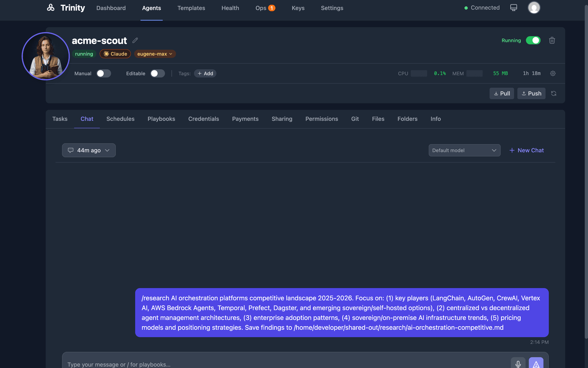Image resolution: width=588 pixels, height=368 pixels.
Task: Open the eugene-max model dropdown
Action: tap(155, 54)
